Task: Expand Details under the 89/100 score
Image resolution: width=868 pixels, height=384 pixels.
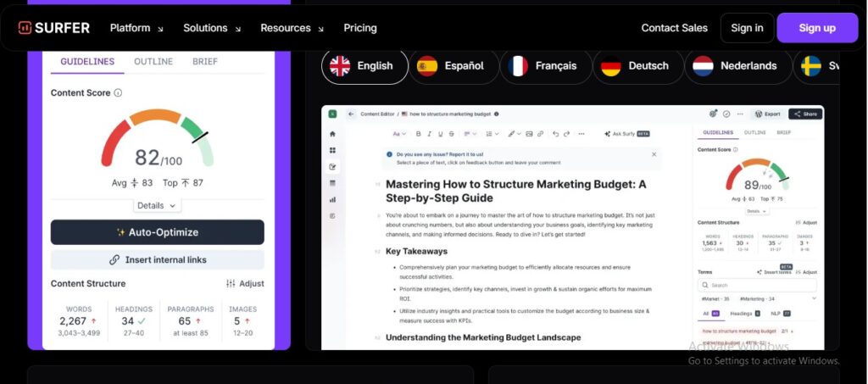Action: coord(757,211)
